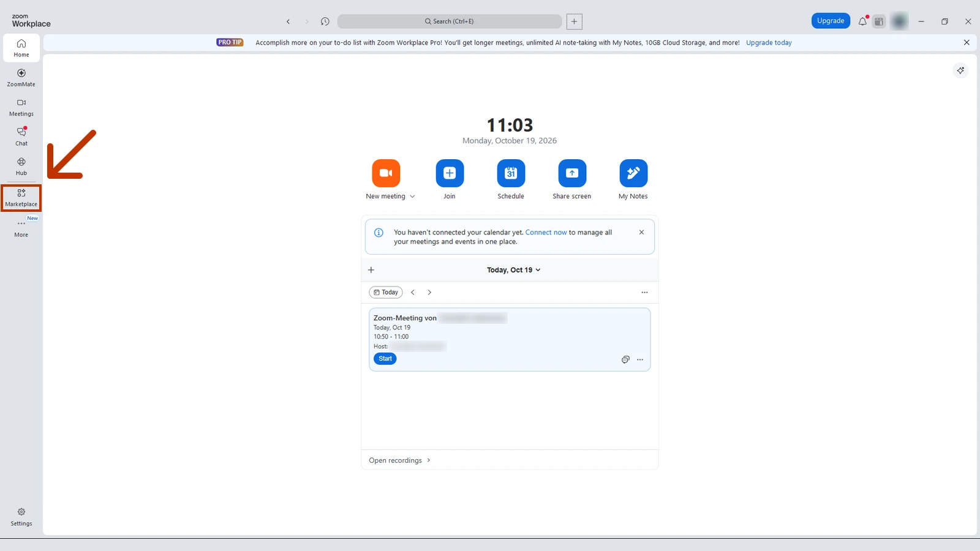Add calendar event with plus icon

pos(371,270)
